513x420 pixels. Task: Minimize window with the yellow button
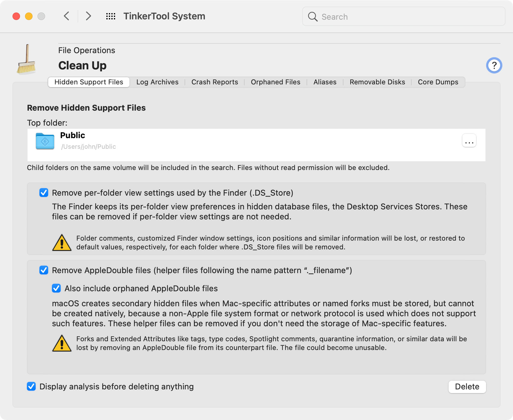29,16
